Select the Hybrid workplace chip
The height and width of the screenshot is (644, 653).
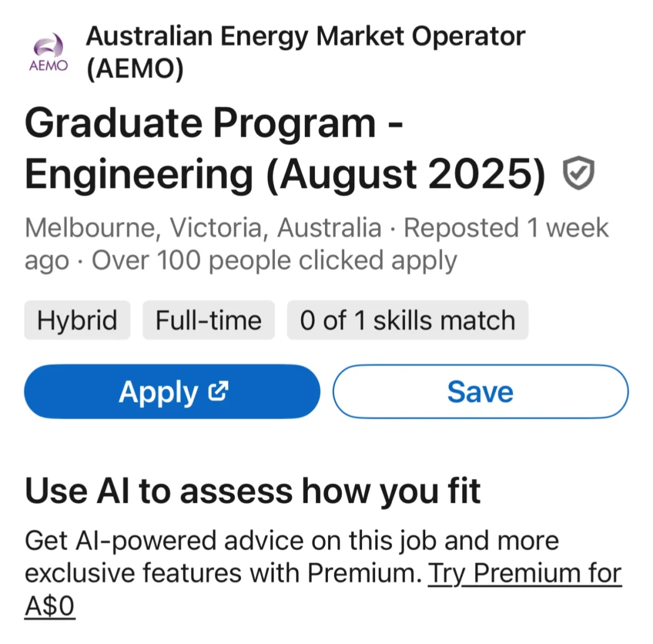click(77, 321)
